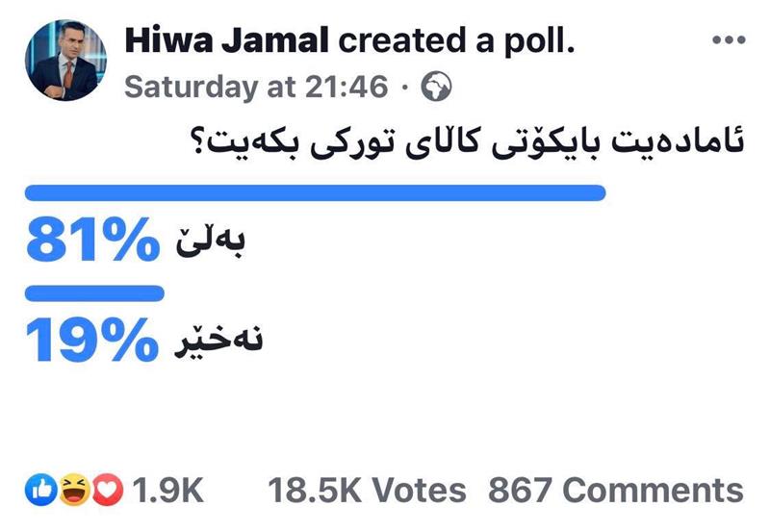The height and width of the screenshot is (532, 770).
Task: Vote for the نەخێر poll option
Action: click(x=215, y=342)
